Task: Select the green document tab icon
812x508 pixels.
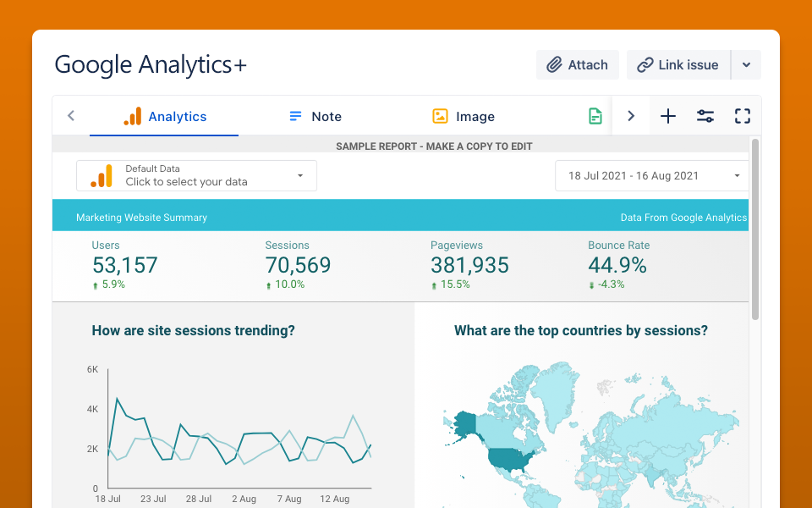Action: point(595,116)
